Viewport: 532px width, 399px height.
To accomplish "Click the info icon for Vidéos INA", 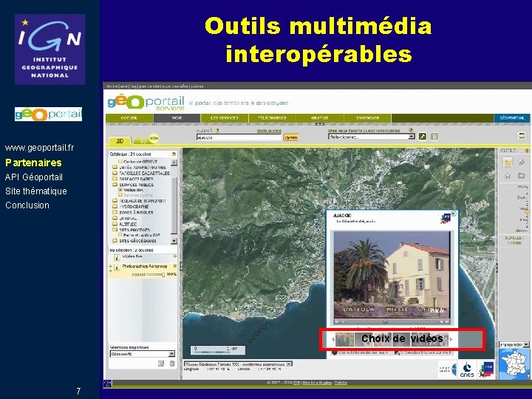I will 117,258.
